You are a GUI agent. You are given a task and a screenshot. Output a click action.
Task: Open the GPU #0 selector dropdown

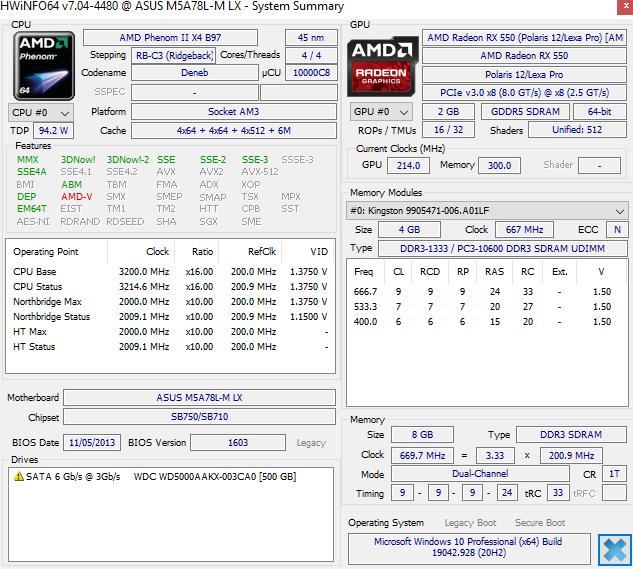tap(381, 112)
